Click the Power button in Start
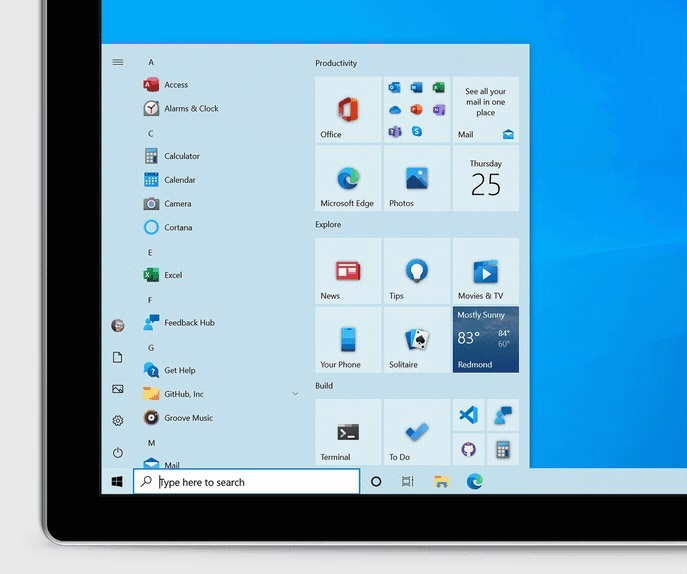687x574 pixels. (x=117, y=453)
